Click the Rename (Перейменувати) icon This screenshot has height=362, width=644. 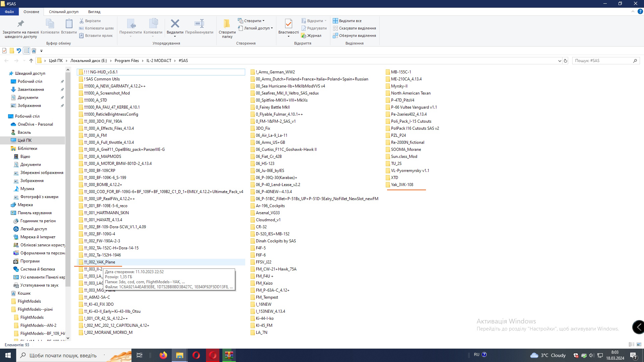click(199, 24)
